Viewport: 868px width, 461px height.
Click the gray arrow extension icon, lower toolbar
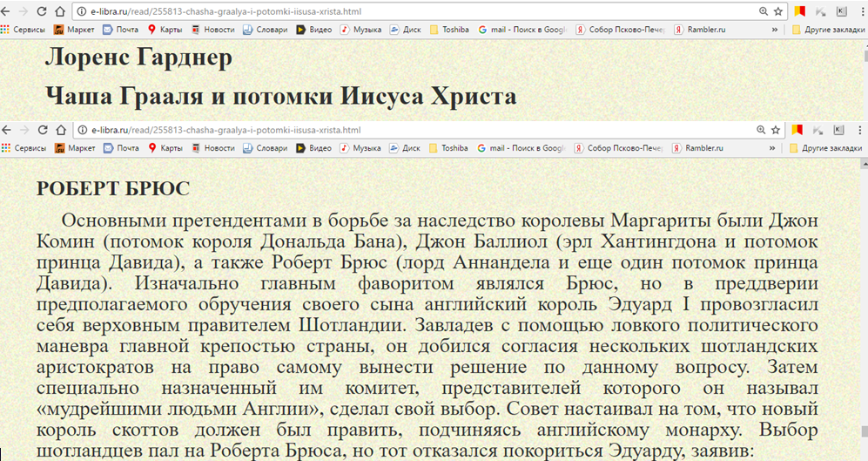tap(818, 130)
